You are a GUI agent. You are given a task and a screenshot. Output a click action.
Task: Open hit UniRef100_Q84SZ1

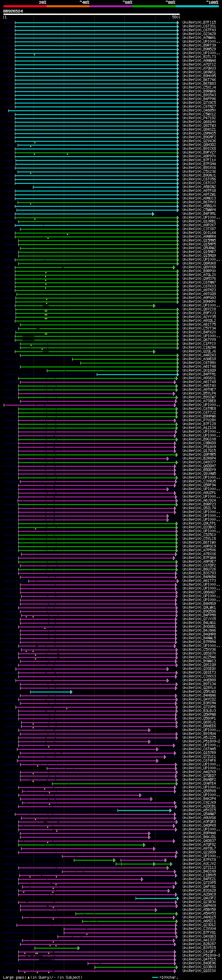pos(199,129)
